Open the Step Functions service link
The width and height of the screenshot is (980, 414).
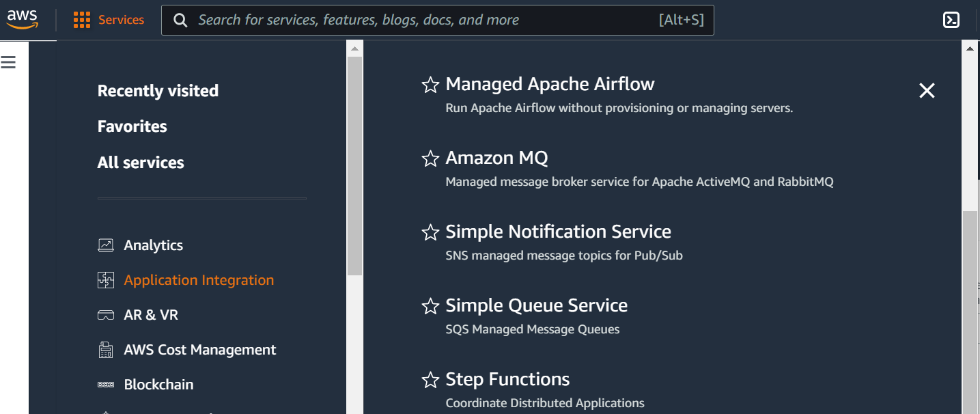(507, 379)
